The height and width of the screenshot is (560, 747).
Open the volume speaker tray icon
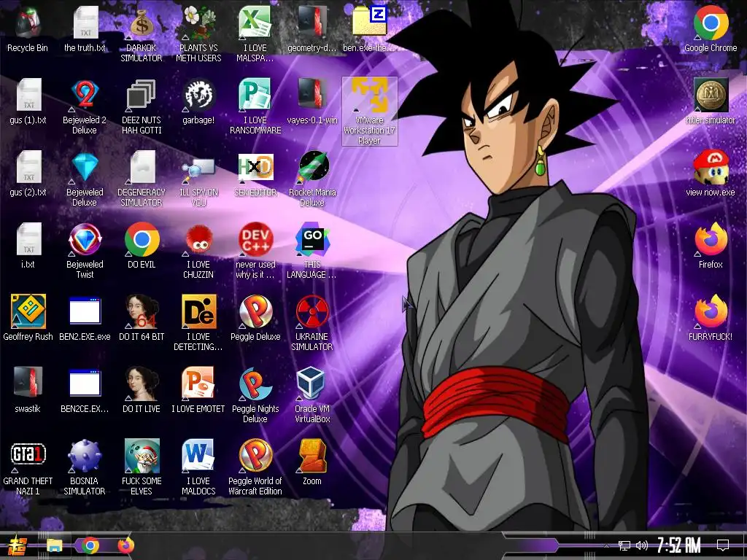642,545
